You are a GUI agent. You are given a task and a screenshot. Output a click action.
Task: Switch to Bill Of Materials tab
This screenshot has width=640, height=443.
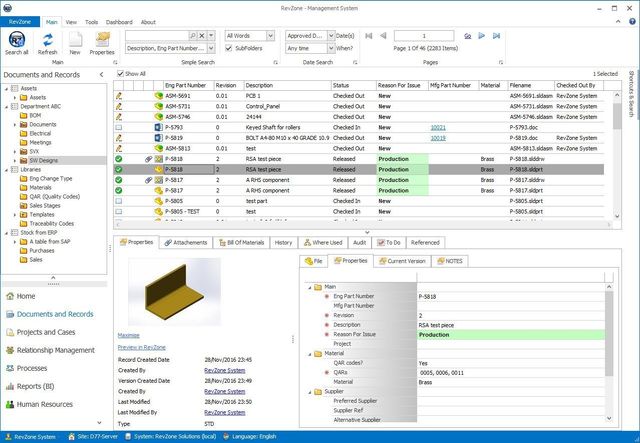(243, 242)
